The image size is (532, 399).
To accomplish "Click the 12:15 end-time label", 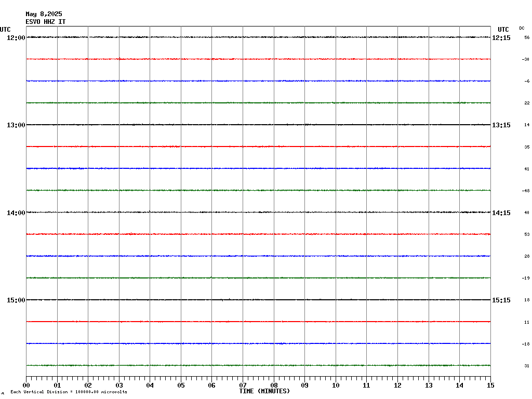I will [501, 38].
